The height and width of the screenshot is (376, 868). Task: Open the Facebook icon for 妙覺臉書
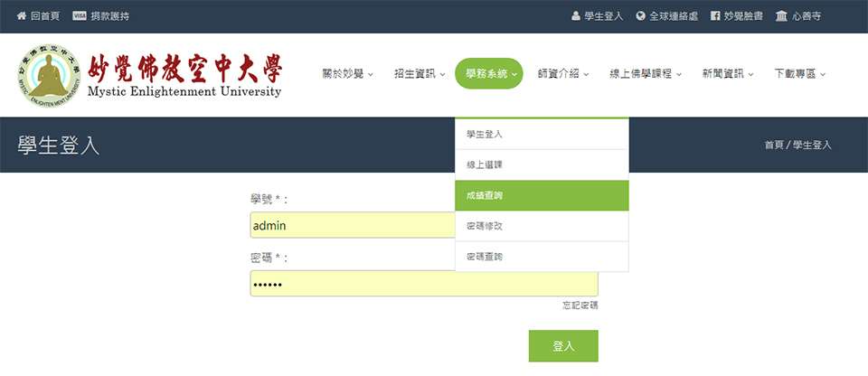pos(716,16)
